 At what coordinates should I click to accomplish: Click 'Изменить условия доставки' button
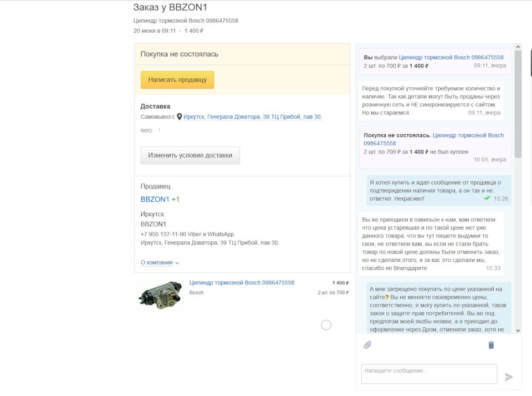pos(190,155)
